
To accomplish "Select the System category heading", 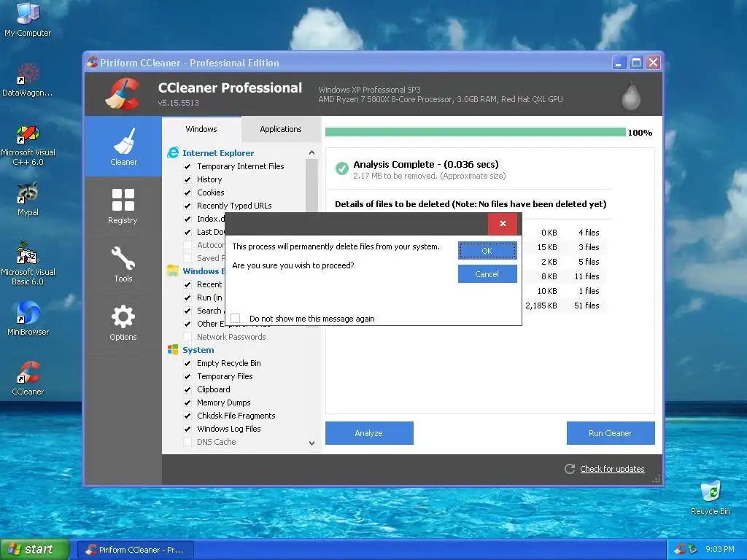I will 198,350.
